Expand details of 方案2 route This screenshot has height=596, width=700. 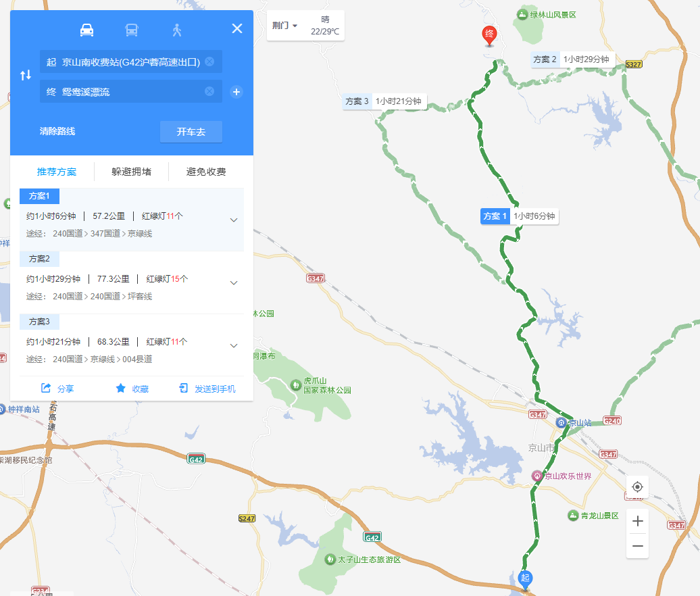[x=234, y=283]
